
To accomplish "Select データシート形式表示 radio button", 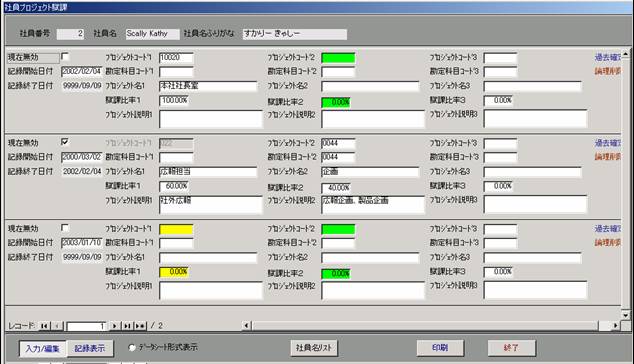I will (131, 347).
